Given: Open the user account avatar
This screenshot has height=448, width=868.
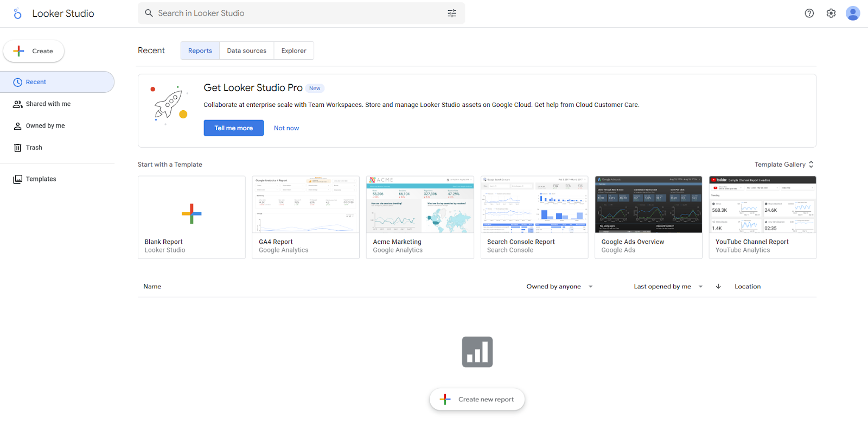Looking at the screenshot, I should 852,14.
